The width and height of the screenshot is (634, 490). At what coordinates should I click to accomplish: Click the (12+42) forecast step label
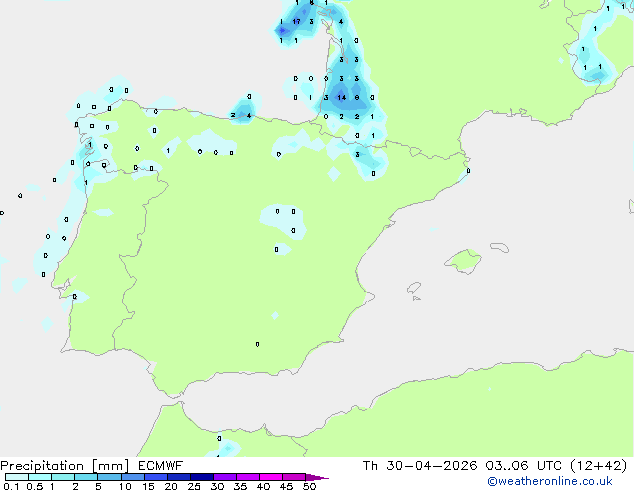click(x=598, y=466)
